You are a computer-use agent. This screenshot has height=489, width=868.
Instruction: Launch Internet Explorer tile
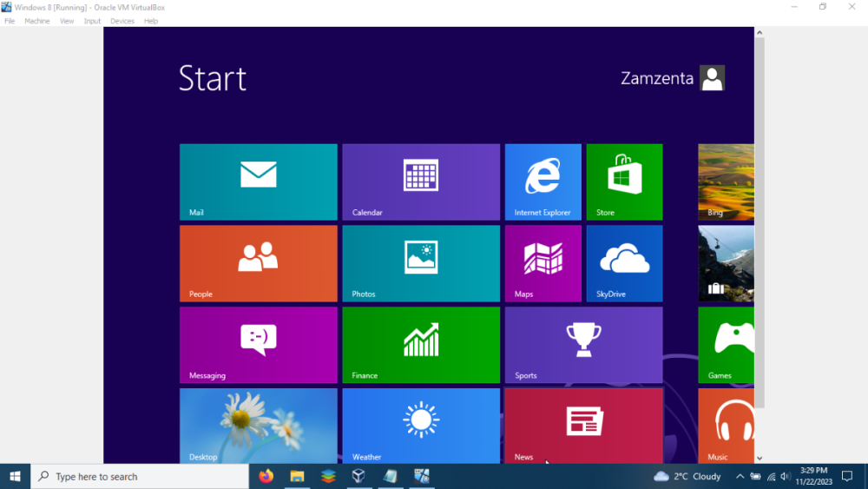[543, 182]
